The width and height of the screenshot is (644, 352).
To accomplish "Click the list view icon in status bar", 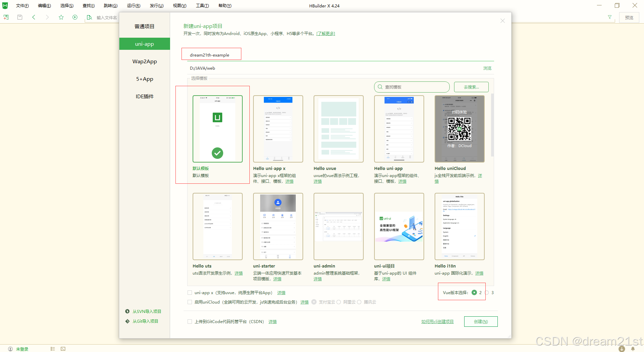I will pos(53,349).
